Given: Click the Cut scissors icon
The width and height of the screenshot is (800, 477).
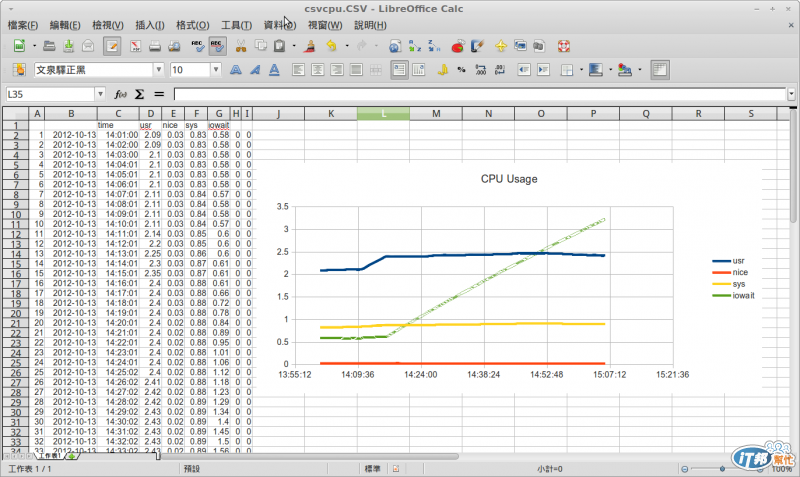Looking at the screenshot, I should tap(241, 46).
